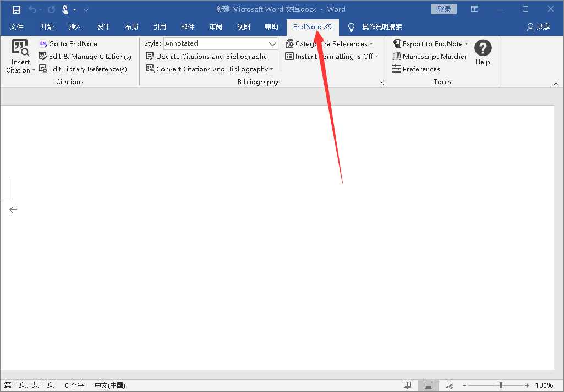Open the Style combo box set to Annotated
Image resolution: width=564 pixels, height=392 pixels.
point(221,43)
